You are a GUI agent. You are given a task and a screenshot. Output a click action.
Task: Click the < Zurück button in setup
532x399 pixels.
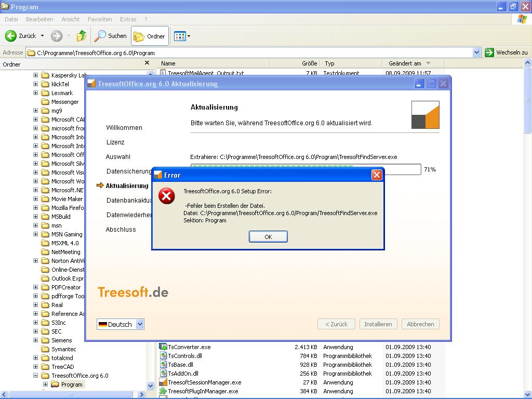(x=336, y=324)
